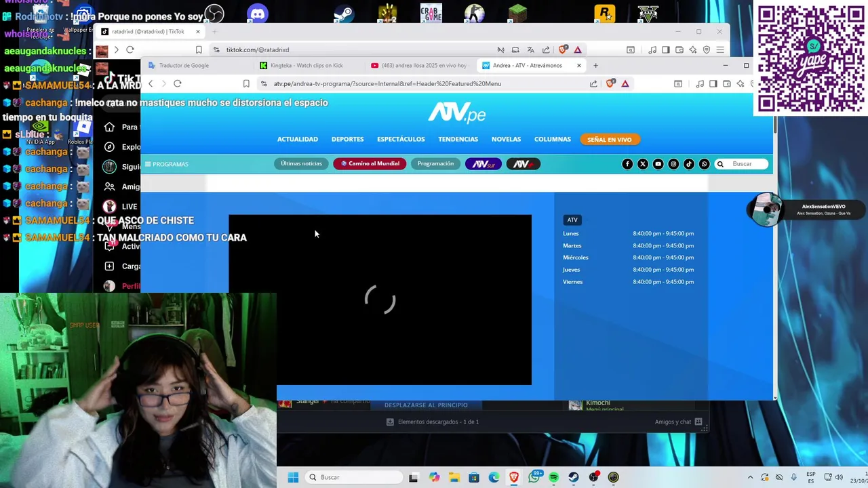Screen dimensions: 868x488
Task: Open the COLUMNAS menu
Action: point(553,139)
